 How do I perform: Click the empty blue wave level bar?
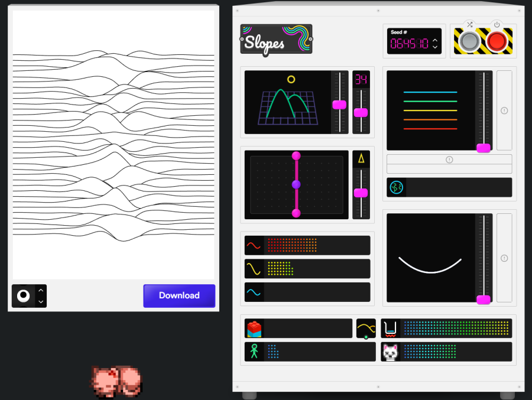tap(317, 292)
